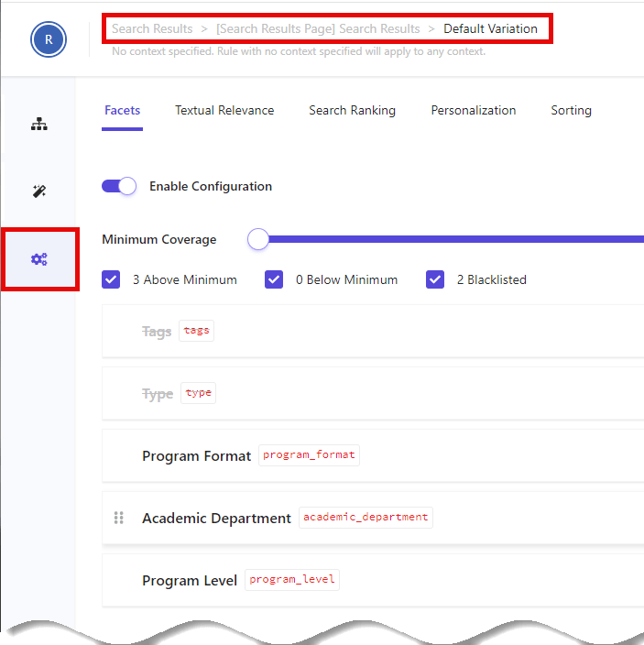Click the R avatar logo icon

tap(49, 39)
